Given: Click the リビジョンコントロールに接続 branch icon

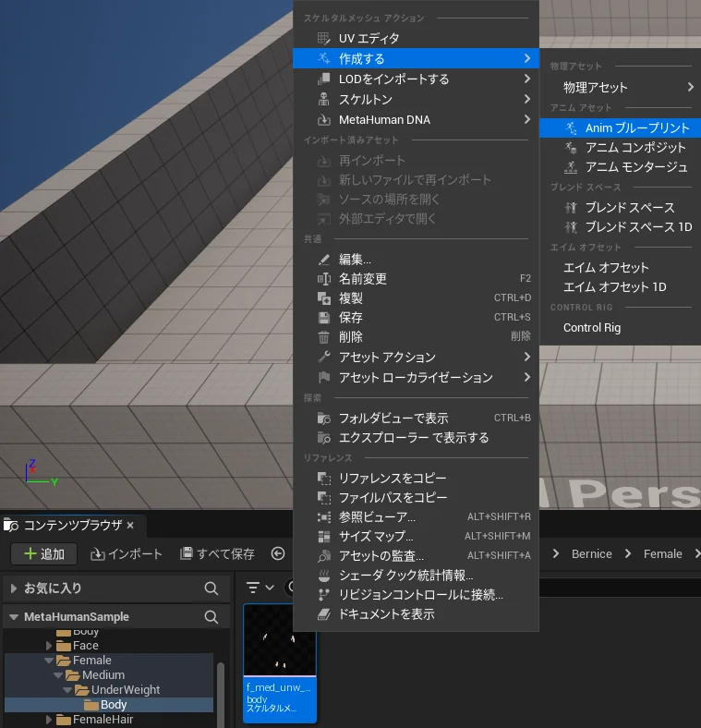Looking at the screenshot, I should (323, 595).
